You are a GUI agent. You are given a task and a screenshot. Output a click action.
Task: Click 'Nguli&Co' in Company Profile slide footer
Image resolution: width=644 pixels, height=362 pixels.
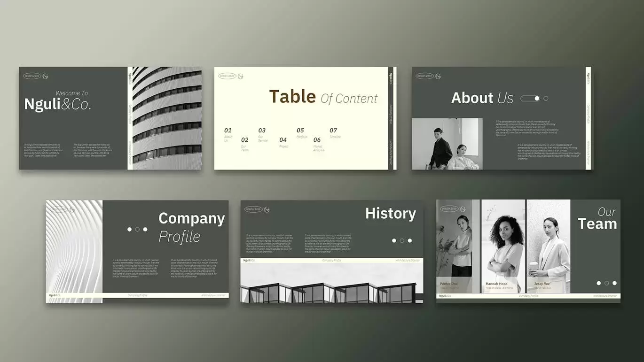click(55, 295)
